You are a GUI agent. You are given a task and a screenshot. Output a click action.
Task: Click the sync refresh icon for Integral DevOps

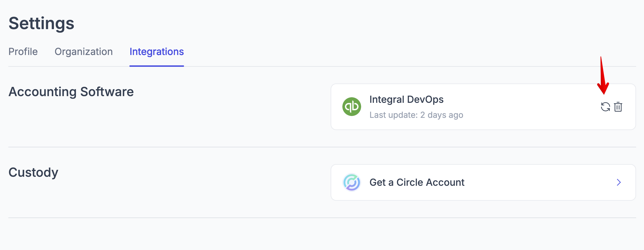(x=605, y=107)
